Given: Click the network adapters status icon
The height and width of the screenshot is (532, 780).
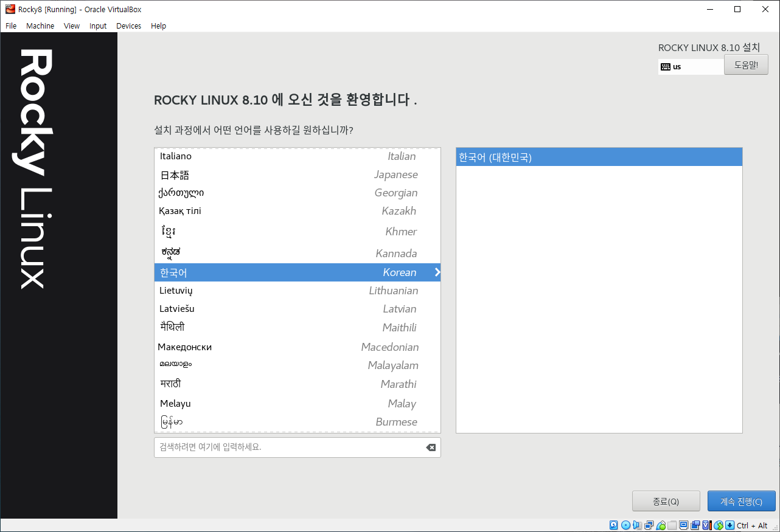Looking at the screenshot, I should tap(649, 525).
